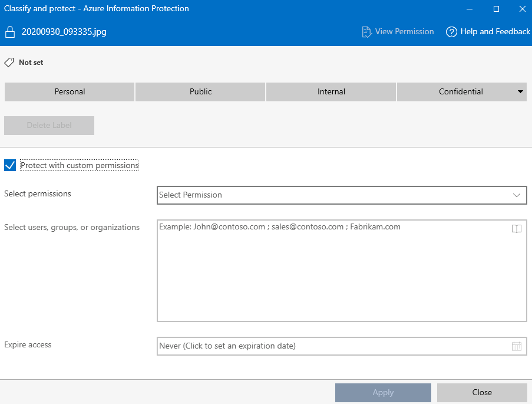Apply the Internal classification label

coord(331,92)
